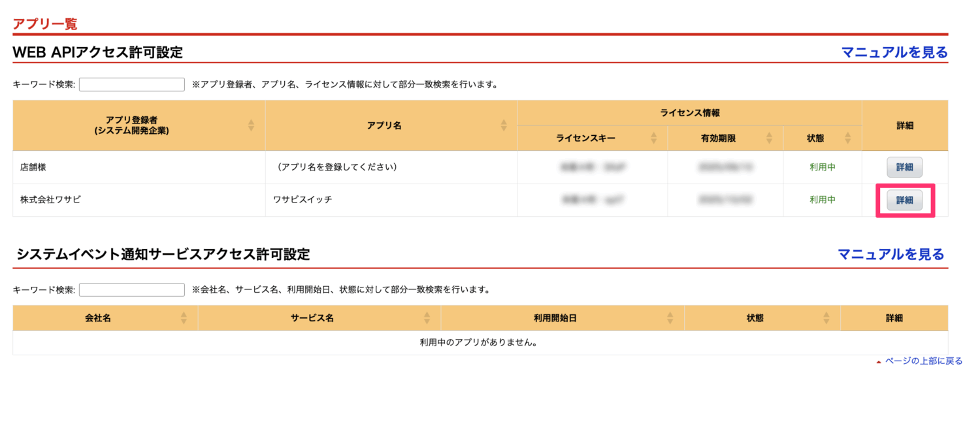The width and height of the screenshot is (980, 422).
Task: Click the ライセンス情報 header cell
Action: (689, 113)
